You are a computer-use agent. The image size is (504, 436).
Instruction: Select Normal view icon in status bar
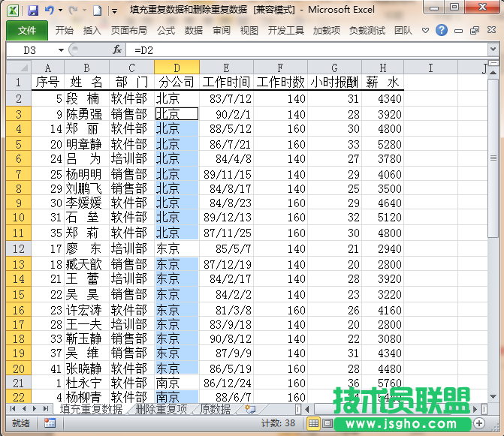click(x=314, y=423)
